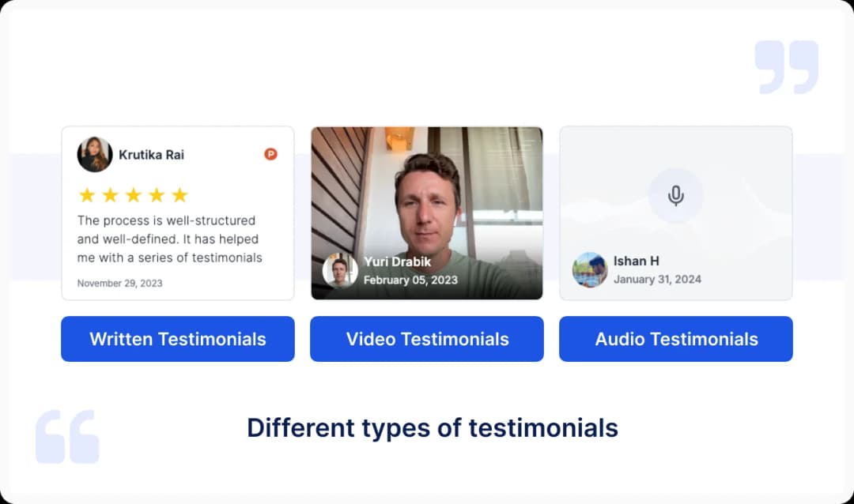
Task: Toggle the third star on Krutika's review
Action: pos(133,194)
